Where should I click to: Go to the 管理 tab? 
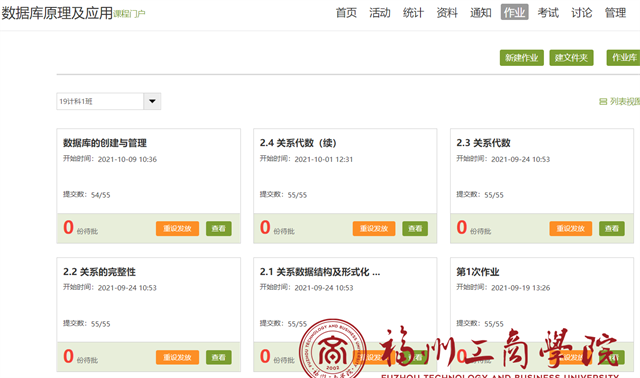point(615,13)
